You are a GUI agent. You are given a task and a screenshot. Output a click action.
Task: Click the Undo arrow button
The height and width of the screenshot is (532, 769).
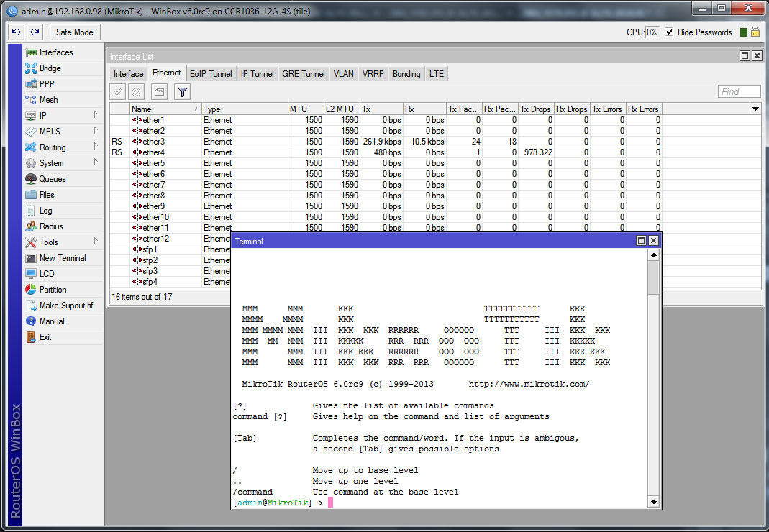point(16,32)
